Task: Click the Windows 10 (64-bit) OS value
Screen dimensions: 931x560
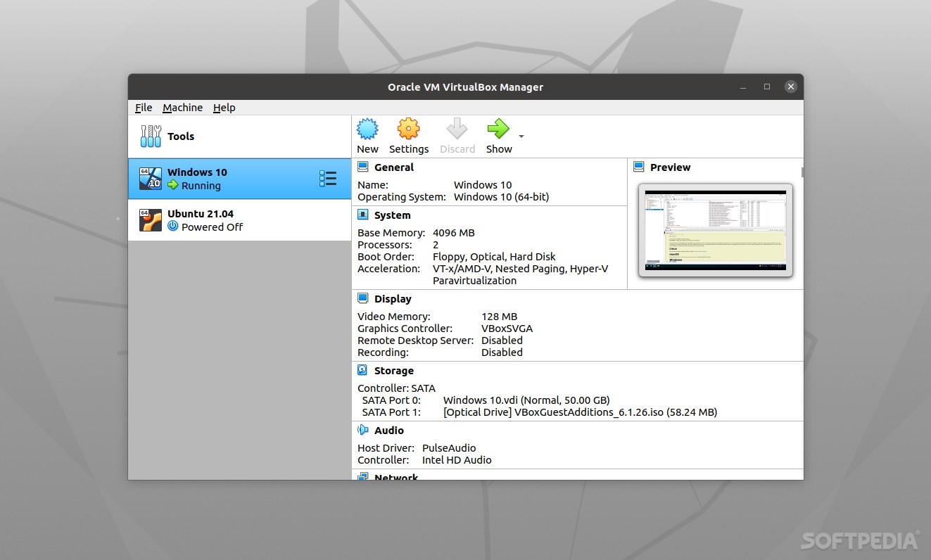Action: (x=501, y=197)
